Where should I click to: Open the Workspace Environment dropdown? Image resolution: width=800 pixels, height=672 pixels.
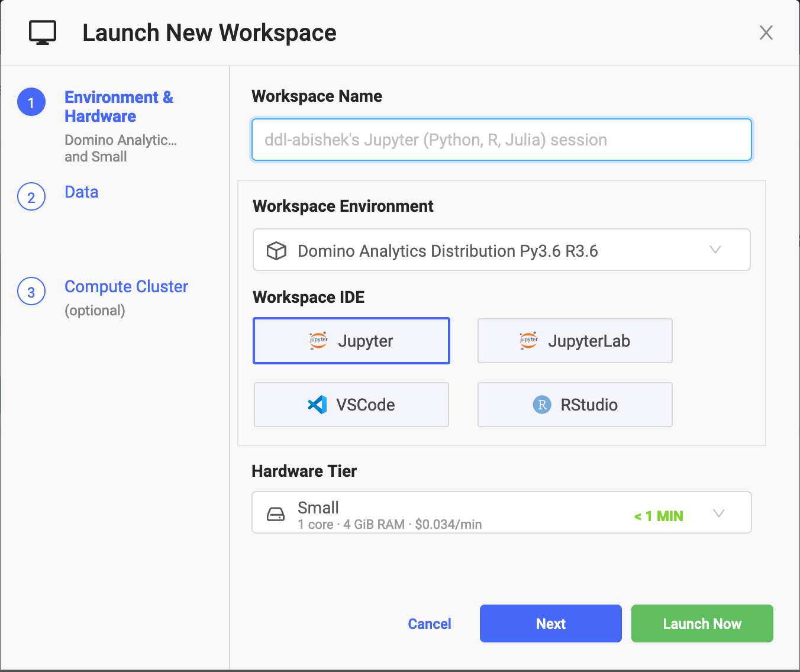(502, 250)
